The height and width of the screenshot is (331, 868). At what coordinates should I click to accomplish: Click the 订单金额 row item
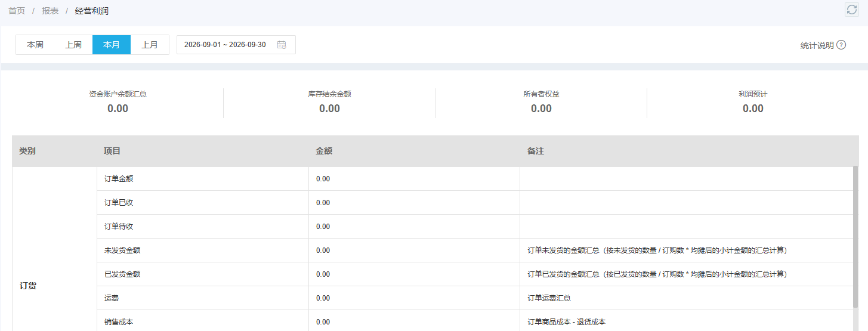pos(119,179)
